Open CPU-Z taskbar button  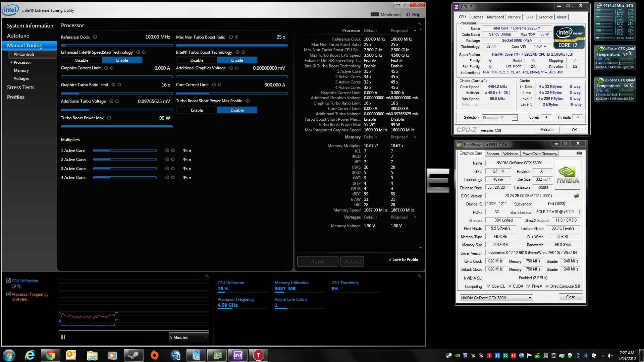click(237, 355)
